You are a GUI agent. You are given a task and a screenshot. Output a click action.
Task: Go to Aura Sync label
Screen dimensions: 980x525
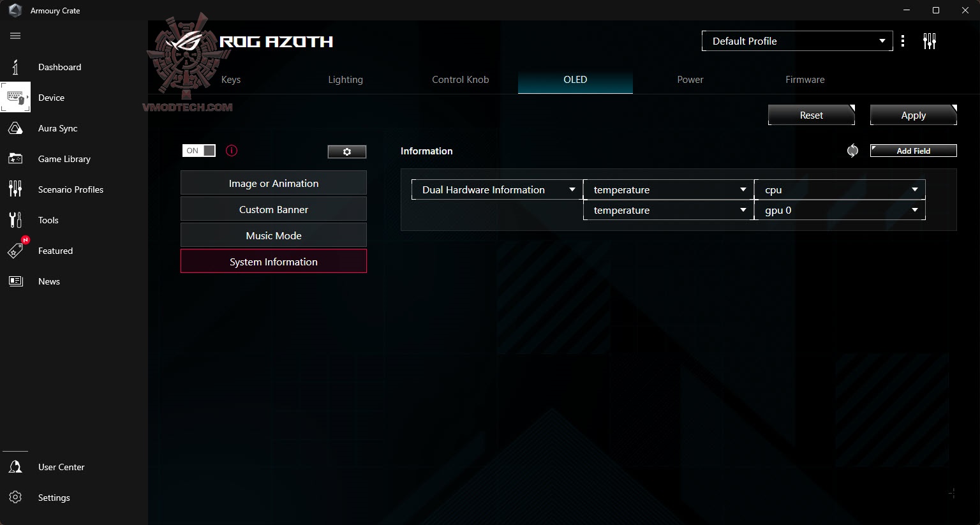click(58, 128)
